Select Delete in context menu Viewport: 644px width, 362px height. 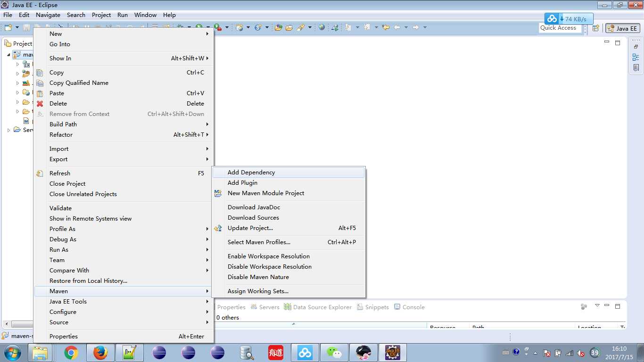123,104
